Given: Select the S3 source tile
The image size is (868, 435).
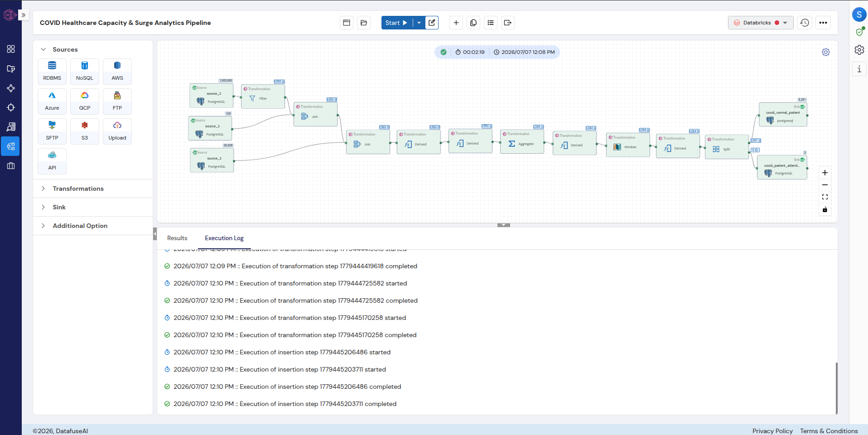Looking at the screenshot, I should (x=85, y=131).
